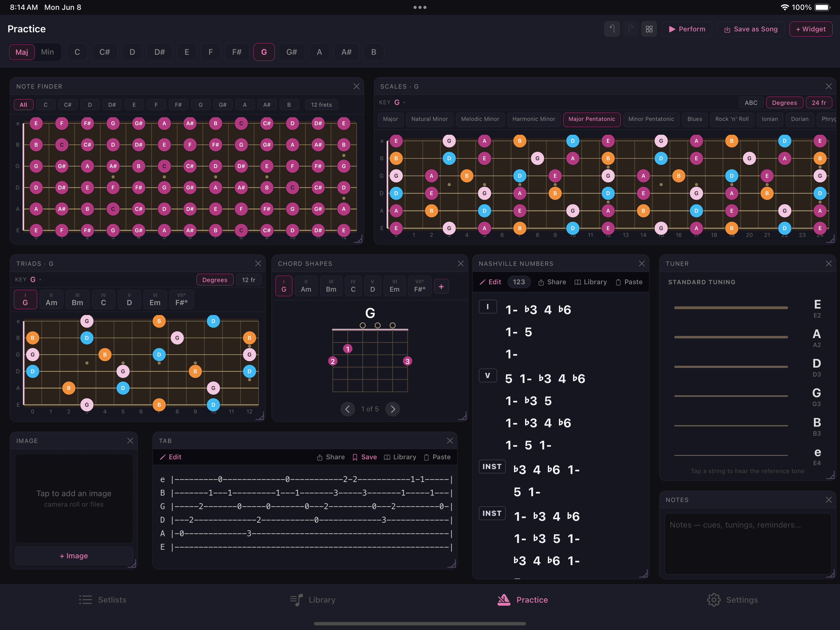Select the Blues scale tab
The height and width of the screenshot is (630, 840).
(695, 119)
